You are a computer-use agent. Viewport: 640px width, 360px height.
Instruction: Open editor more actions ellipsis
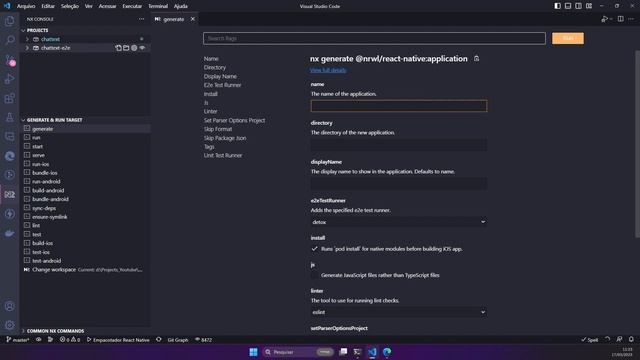click(x=631, y=19)
